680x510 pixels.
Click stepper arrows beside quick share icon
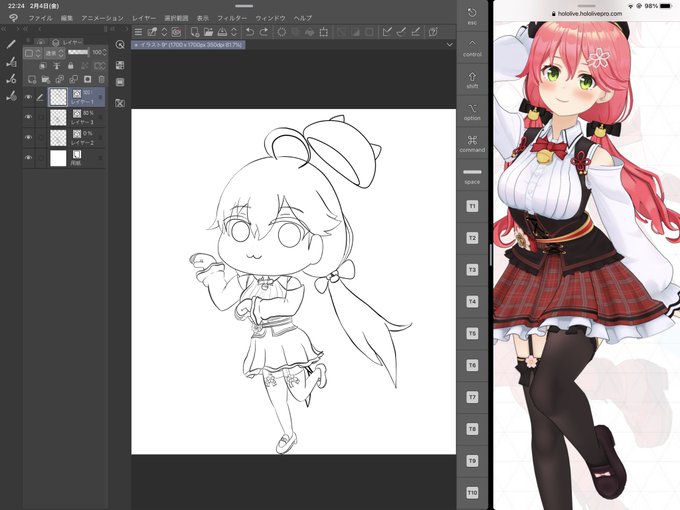(164, 32)
